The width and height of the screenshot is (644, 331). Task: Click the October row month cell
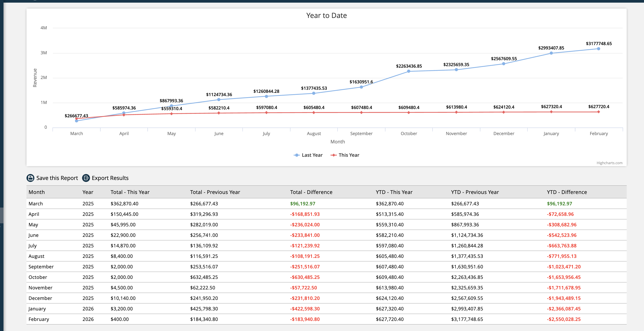point(38,277)
